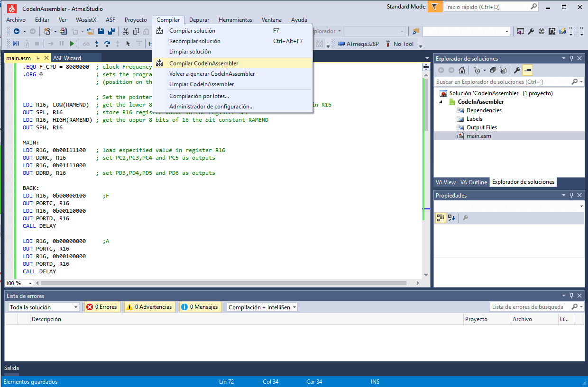588x387 pixels.
Task: Click the Alphabetical sort icon in Propiedades
Action: [x=451, y=218]
